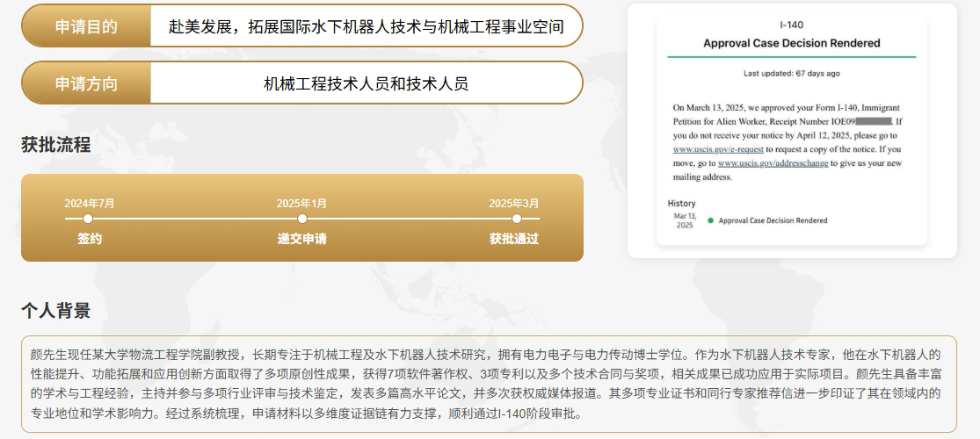Click the "Last updated: 67 days ago" text
This screenshot has height=439, width=980.
click(791, 73)
